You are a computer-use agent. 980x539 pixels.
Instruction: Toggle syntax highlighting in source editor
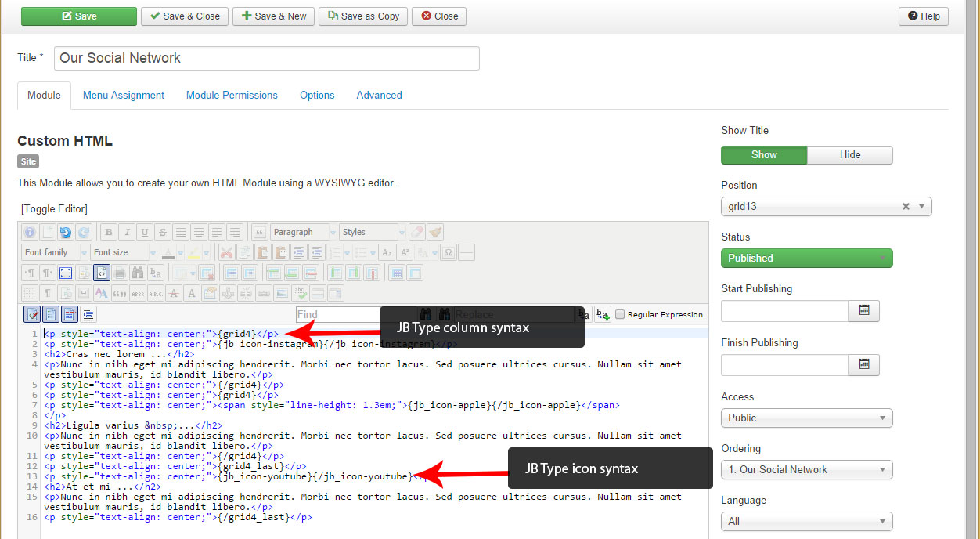[32, 314]
